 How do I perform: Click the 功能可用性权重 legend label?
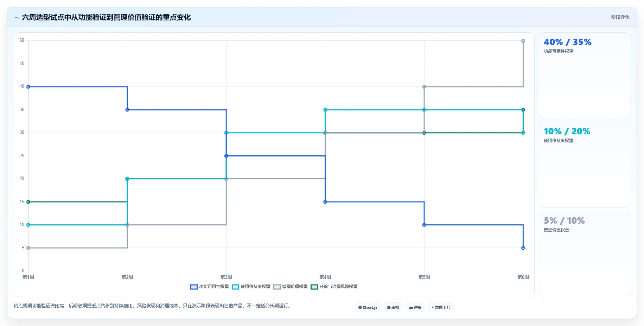(x=214, y=287)
